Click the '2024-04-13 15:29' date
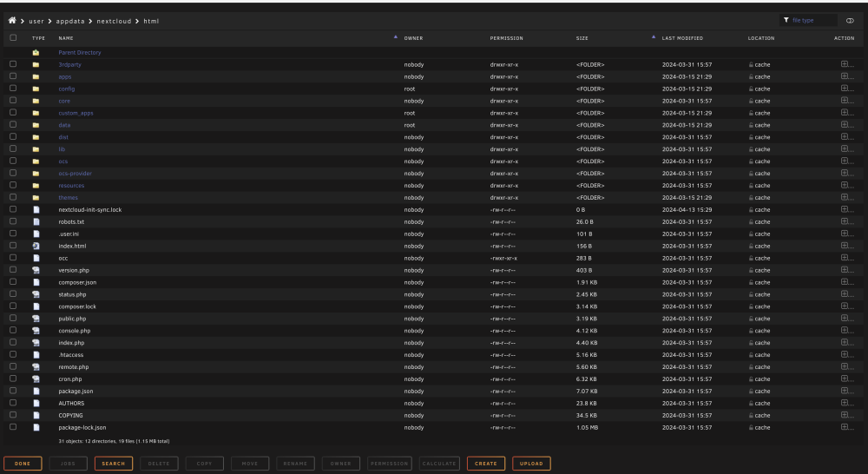The height and width of the screenshot is (474, 868). point(687,210)
